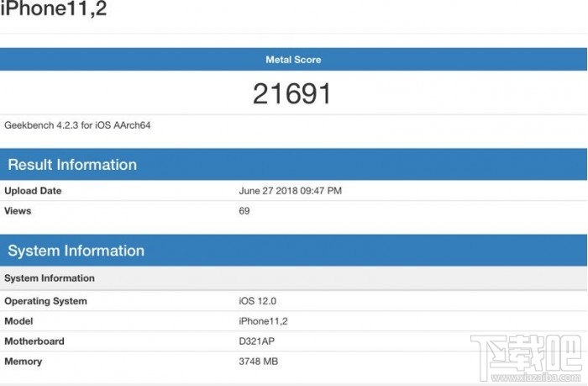Select the iOS 12.0 value

258,301
